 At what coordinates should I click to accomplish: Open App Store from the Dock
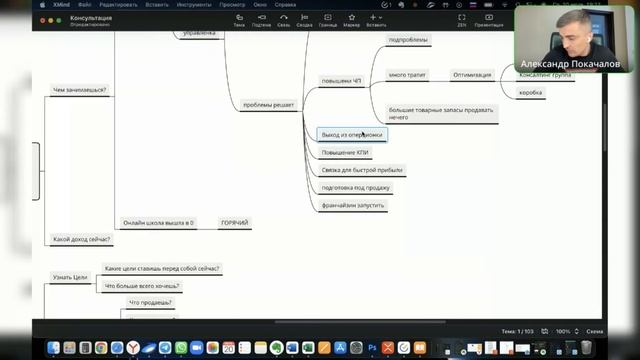340,348
